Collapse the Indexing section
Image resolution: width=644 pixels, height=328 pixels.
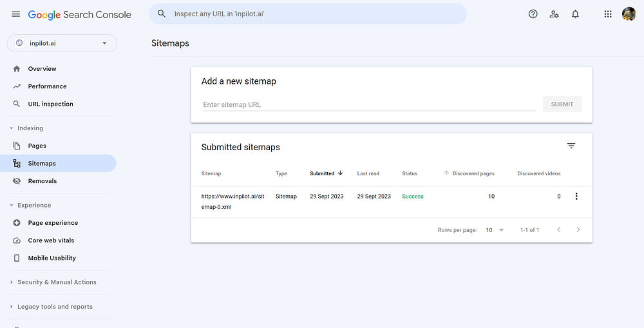pos(12,128)
